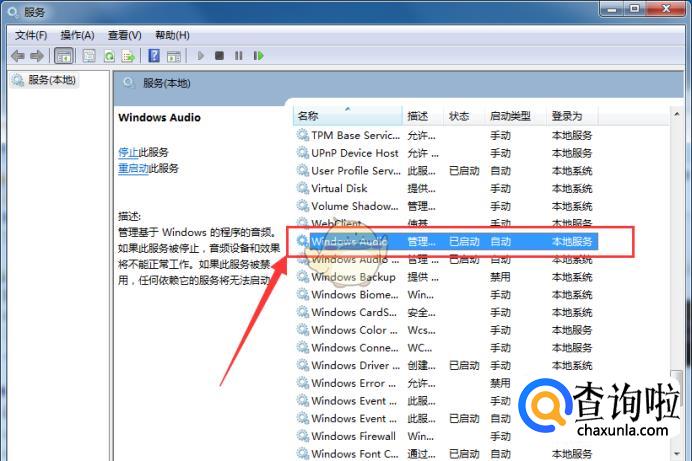Open the 操作(A) menu
The height and width of the screenshot is (461, 692).
pyautogui.click(x=77, y=35)
